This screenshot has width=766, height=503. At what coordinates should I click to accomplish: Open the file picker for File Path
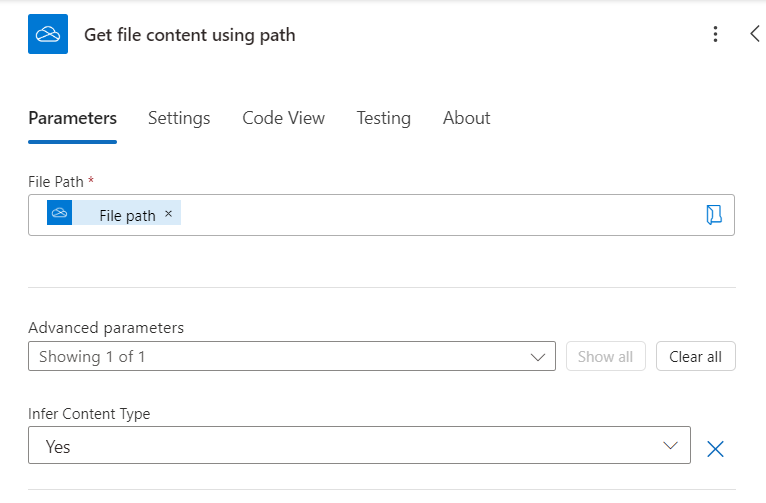pos(713,215)
